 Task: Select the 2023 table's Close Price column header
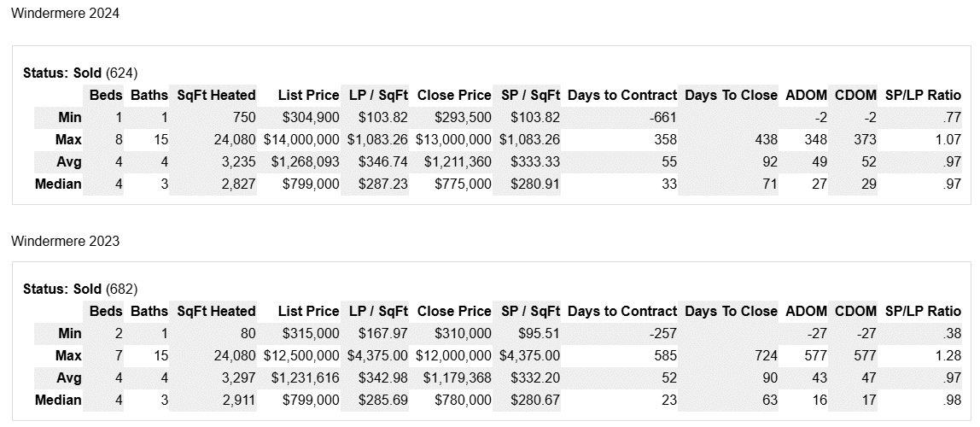[x=454, y=311]
